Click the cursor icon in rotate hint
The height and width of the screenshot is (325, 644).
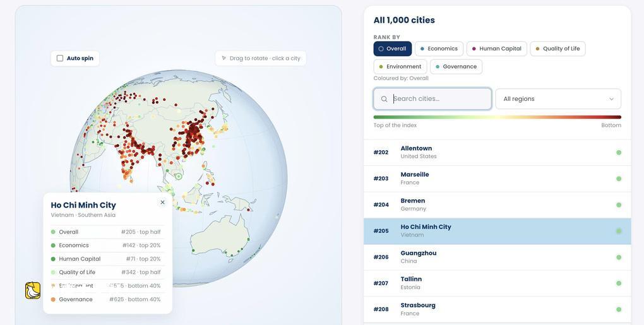point(224,58)
